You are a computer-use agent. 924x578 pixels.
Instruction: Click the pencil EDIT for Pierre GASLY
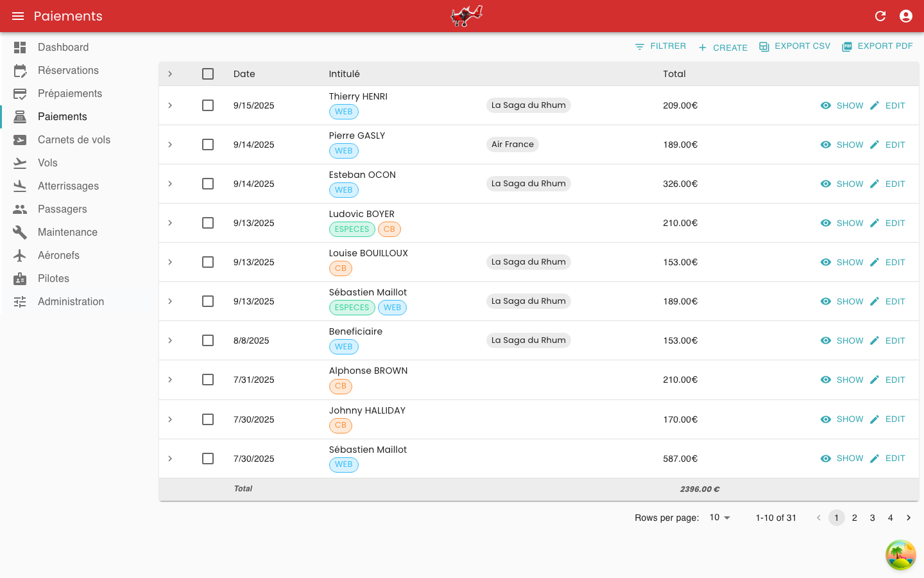tap(887, 144)
